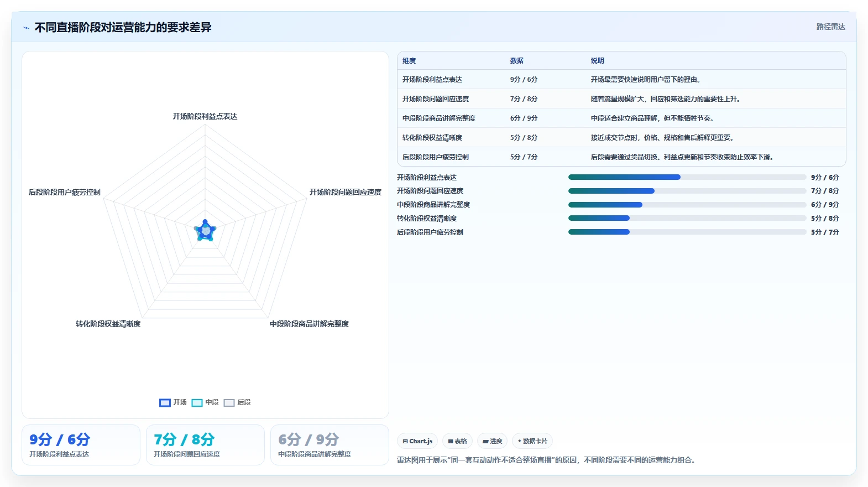Select table cell 开场阶段利益点表达
Screen dimensions: 868x487
[x=432, y=80]
